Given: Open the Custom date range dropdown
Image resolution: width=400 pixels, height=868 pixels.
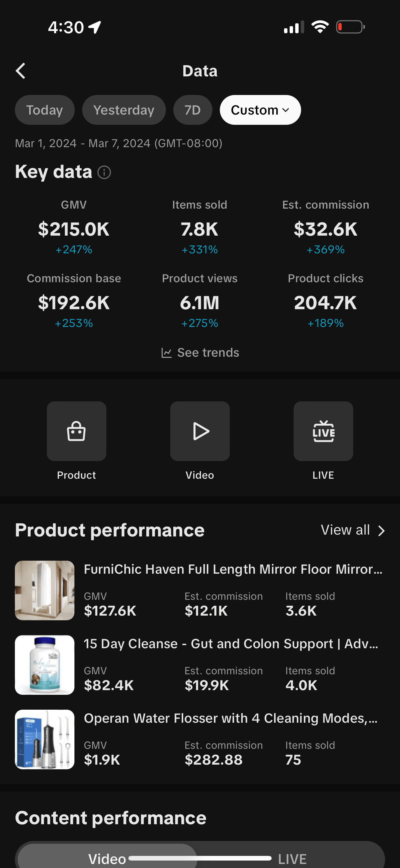Looking at the screenshot, I should [x=260, y=110].
